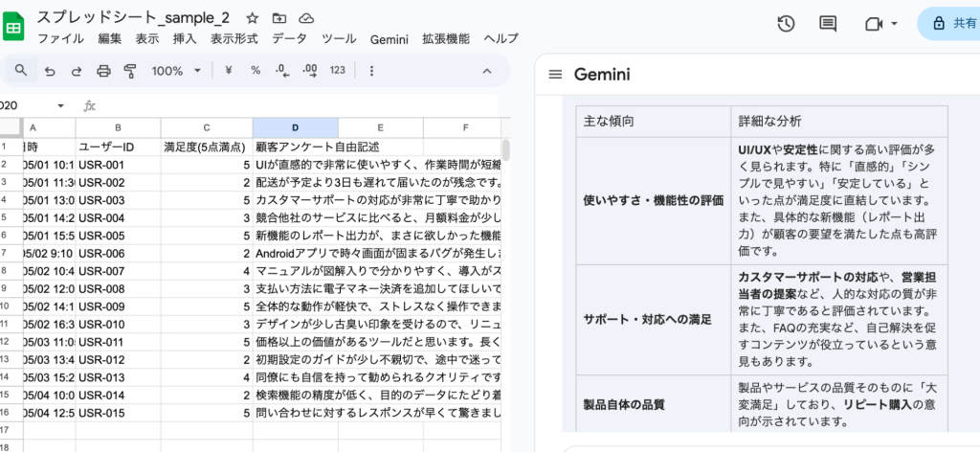Open the 挿入 menu
Image resolution: width=980 pixels, height=453 pixels.
[185, 39]
